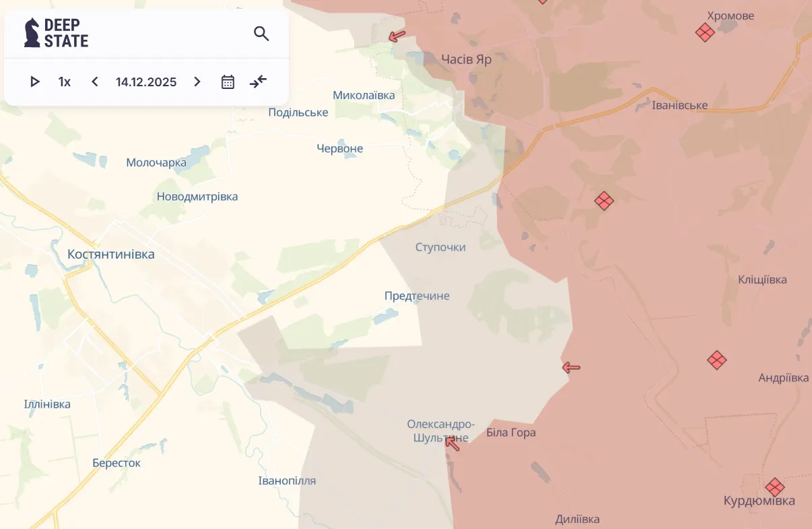The width and height of the screenshot is (812, 529).
Task: Change the 1x playback speed
Action: [x=65, y=82]
